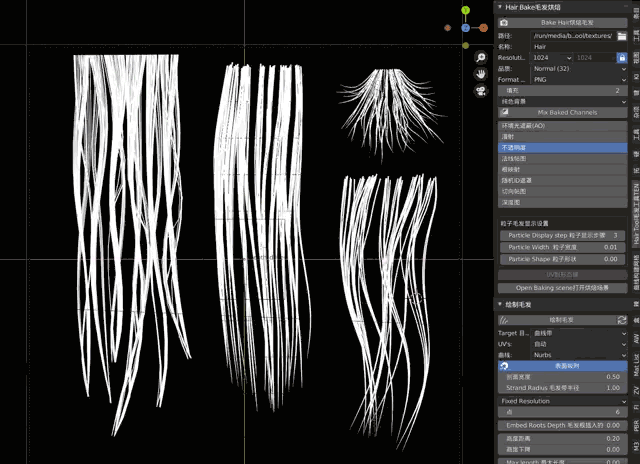Toggle the blue 表面吸附 surface snapping option
Screen dimensions: 640x464
tap(563, 366)
